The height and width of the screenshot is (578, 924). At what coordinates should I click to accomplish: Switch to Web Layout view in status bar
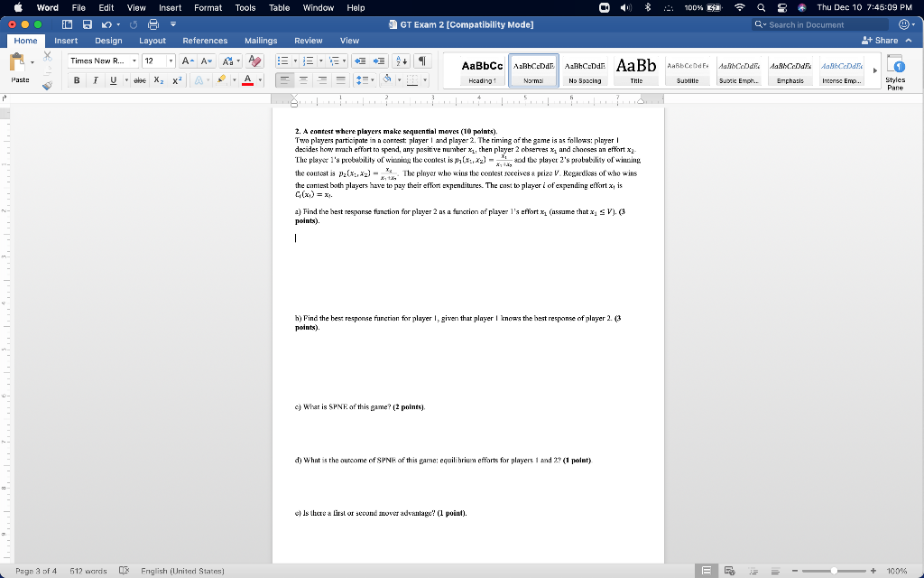pyautogui.click(x=729, y=571)
